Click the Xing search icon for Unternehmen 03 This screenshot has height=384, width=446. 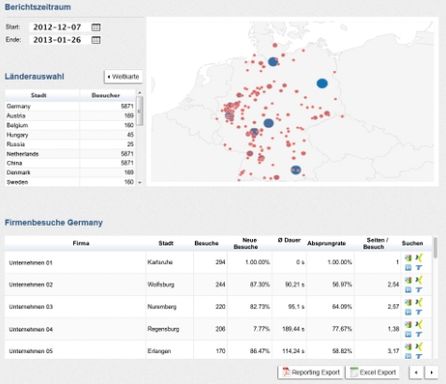[x=419, y=302]
